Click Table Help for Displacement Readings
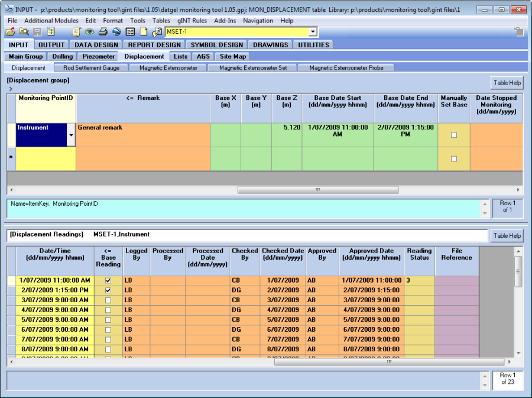This screenshot has height=398, width=532. click(507, 235)
